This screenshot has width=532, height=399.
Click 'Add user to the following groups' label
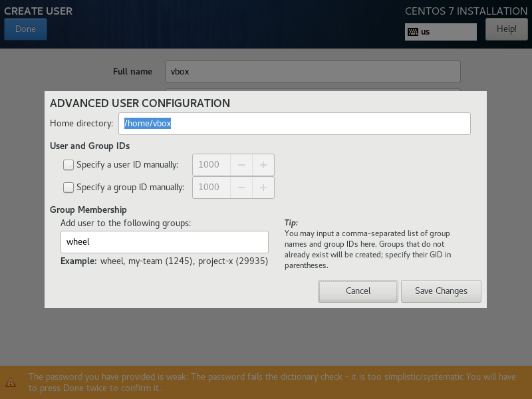point(126,223)
